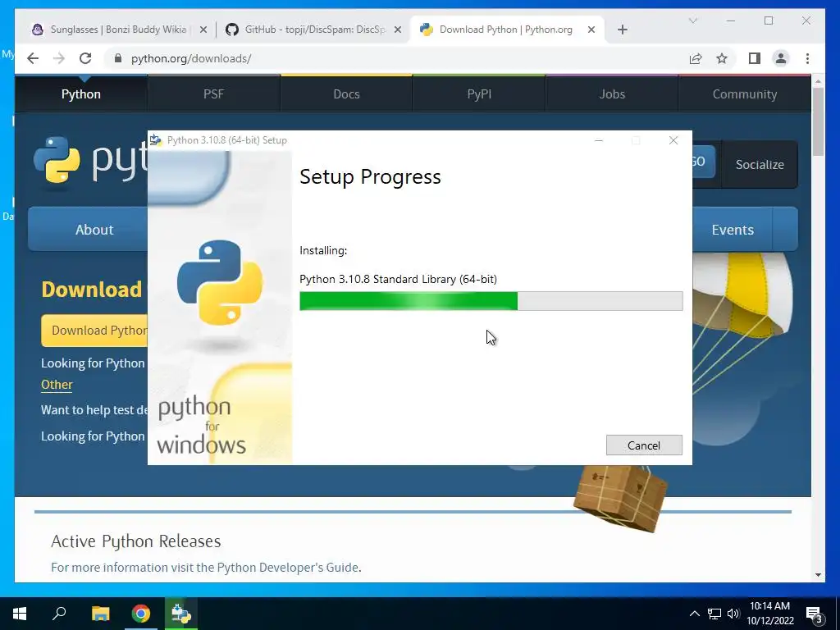Follow the Other link

57,385
